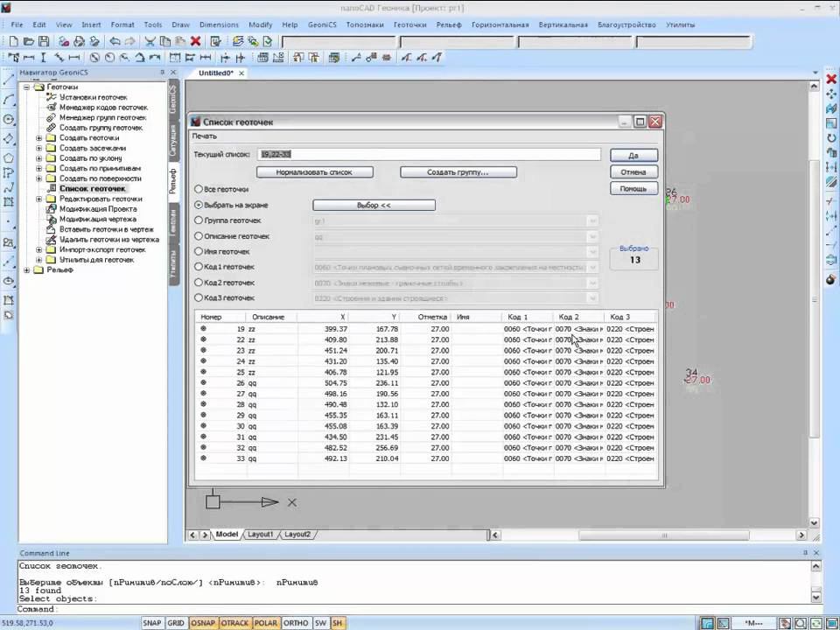Select the angular dimension tool icon
Screen dimensions: 840x630
140,58
